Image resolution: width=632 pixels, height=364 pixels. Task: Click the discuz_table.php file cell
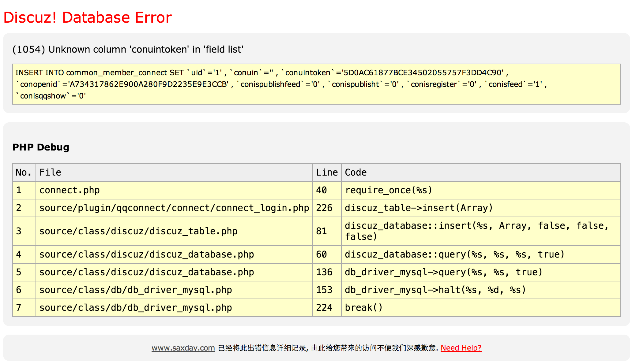point(138,231)
